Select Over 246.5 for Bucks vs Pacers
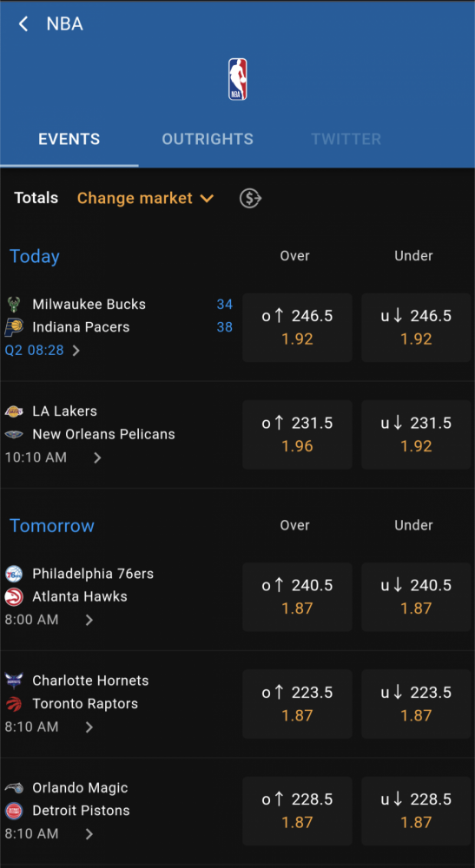 tap(297, 327)
